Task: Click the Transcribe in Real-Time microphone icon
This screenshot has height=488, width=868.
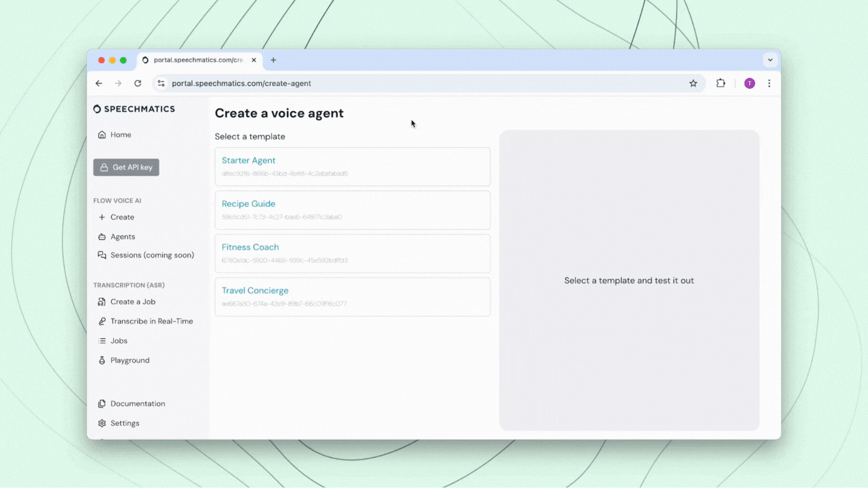Action: (102, 321)
